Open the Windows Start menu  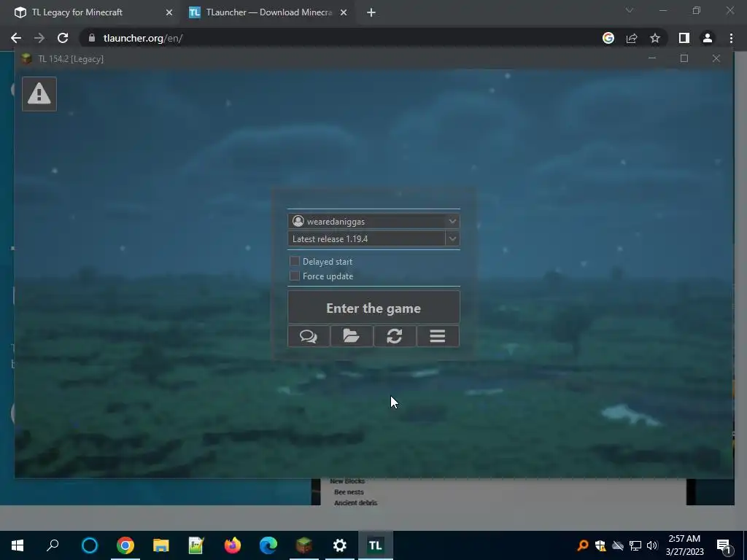18,545
